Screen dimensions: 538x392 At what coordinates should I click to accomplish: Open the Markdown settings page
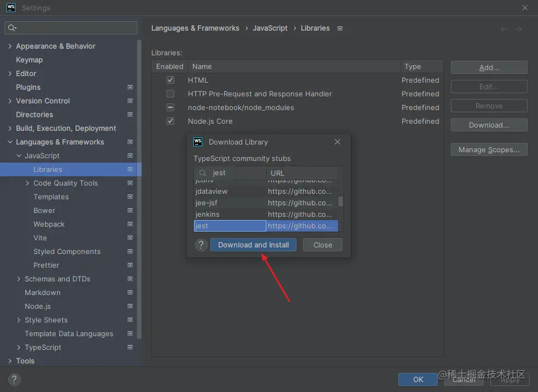43,292
